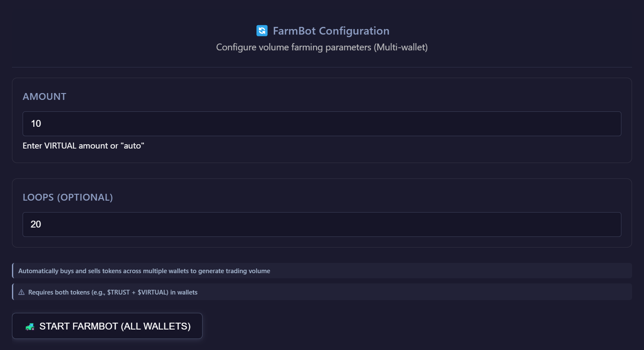Click the '(Multi-wallet)' text in the subtitle
Image resolution: width=644 pixels, height=350 pixels.
(400, 47)
